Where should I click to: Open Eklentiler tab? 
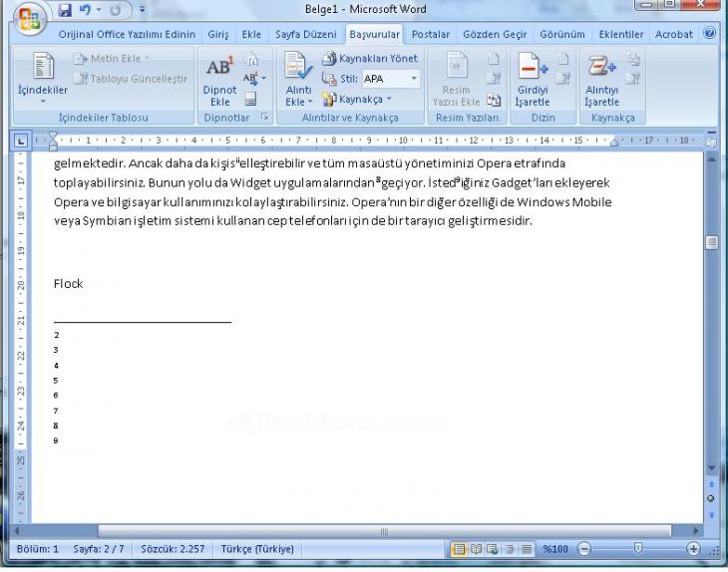click(x=620, y=34)
